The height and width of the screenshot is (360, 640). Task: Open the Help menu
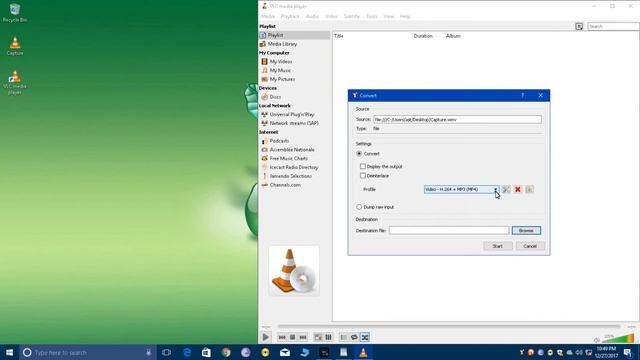click(x=404, y=16)
